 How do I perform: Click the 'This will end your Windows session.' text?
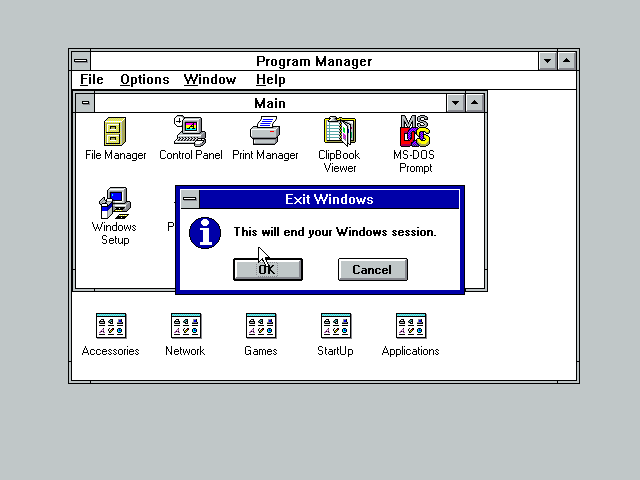click(335, 232)
